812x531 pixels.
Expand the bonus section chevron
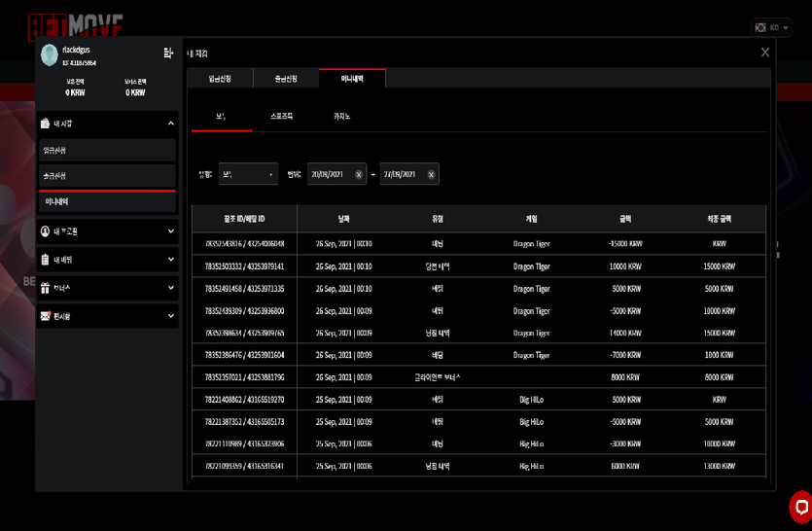171,288
